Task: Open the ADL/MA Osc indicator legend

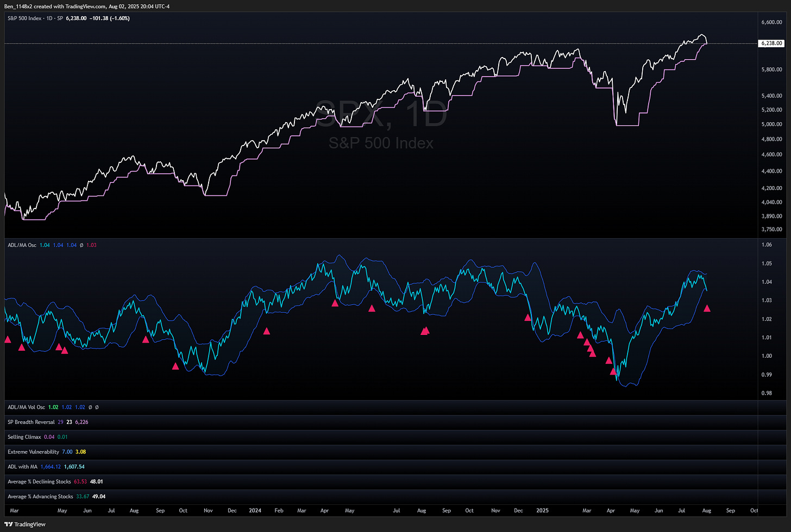Action: pos(22,245)
